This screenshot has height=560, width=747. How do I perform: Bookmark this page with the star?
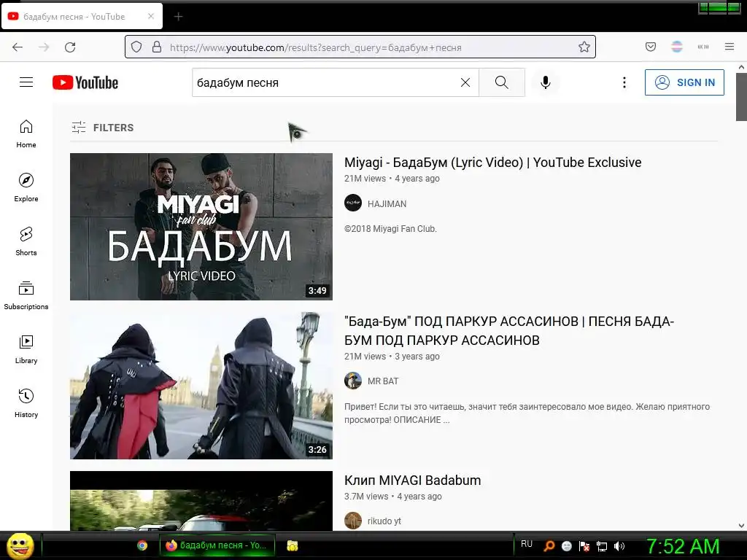(x=584, y=47)
